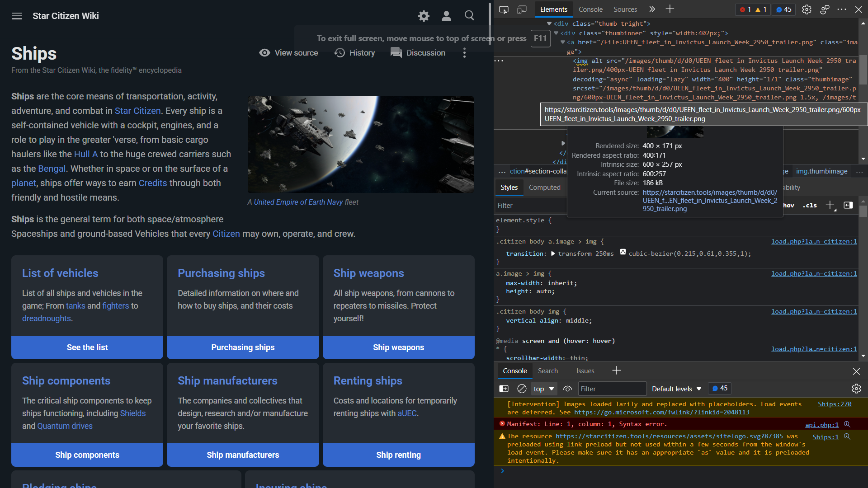Image resolution: width=868 pixels, height=488 pixels.
Task: Switch to the Computed styles tab
Action: [545, 187]
